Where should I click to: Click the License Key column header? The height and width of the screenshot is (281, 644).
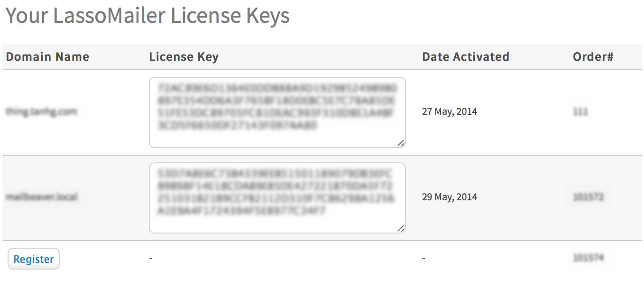pos(184,57)
